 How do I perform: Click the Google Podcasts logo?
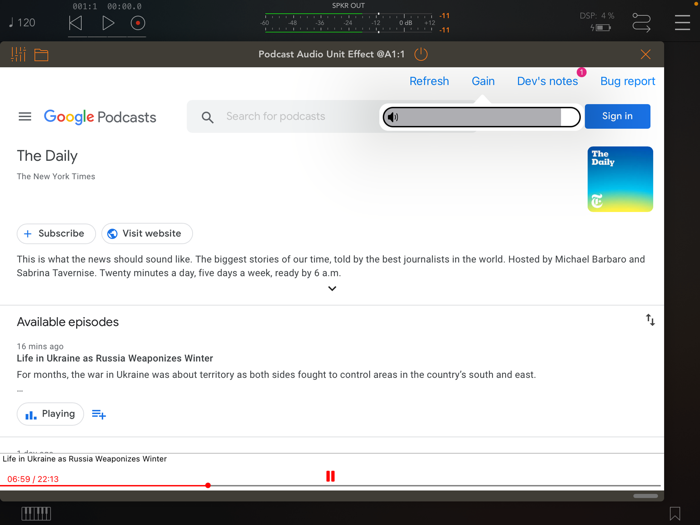100,117
